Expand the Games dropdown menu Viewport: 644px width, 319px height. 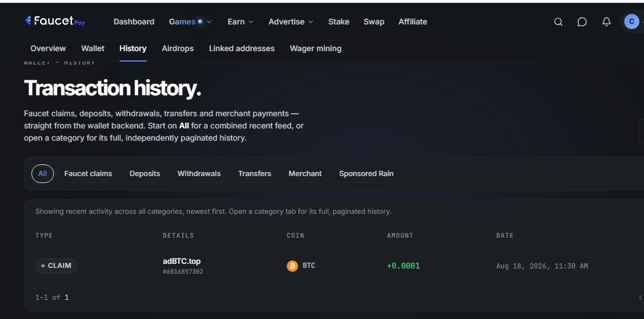(190, 21)
